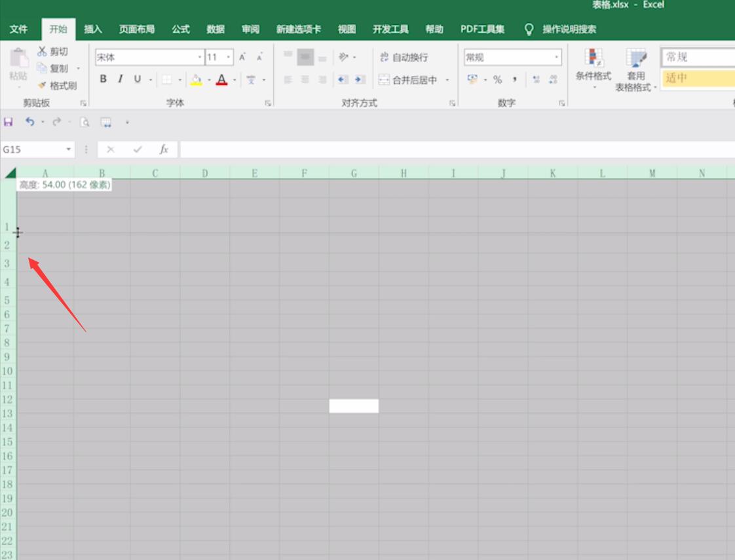Click the decrease decimal places icon
The height and width of the screenshot is (560, 735).
tap(553, 80)
